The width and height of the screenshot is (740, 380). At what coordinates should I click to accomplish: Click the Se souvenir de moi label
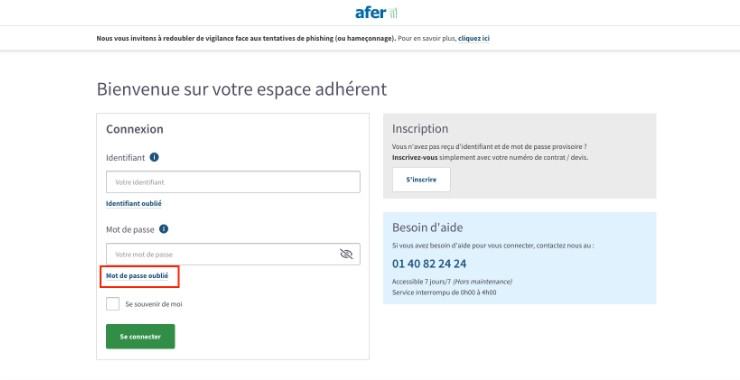point(154,304)
